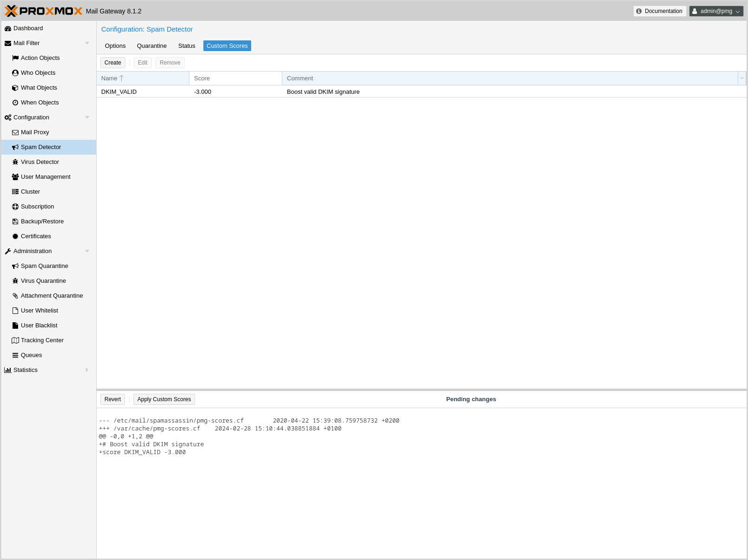The image size is (748, 560).
Task: Open the grid column options menu
Action: point(741,78)
